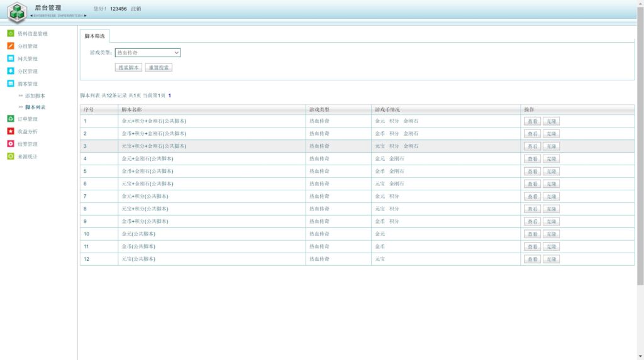Click the 订单管理 green recycle icon

coord(11,119)
